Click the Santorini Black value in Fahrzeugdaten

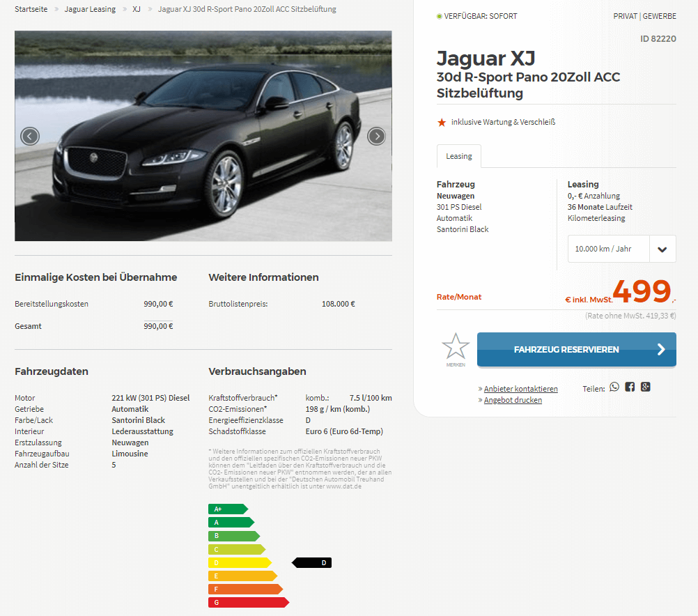[138, 420]
